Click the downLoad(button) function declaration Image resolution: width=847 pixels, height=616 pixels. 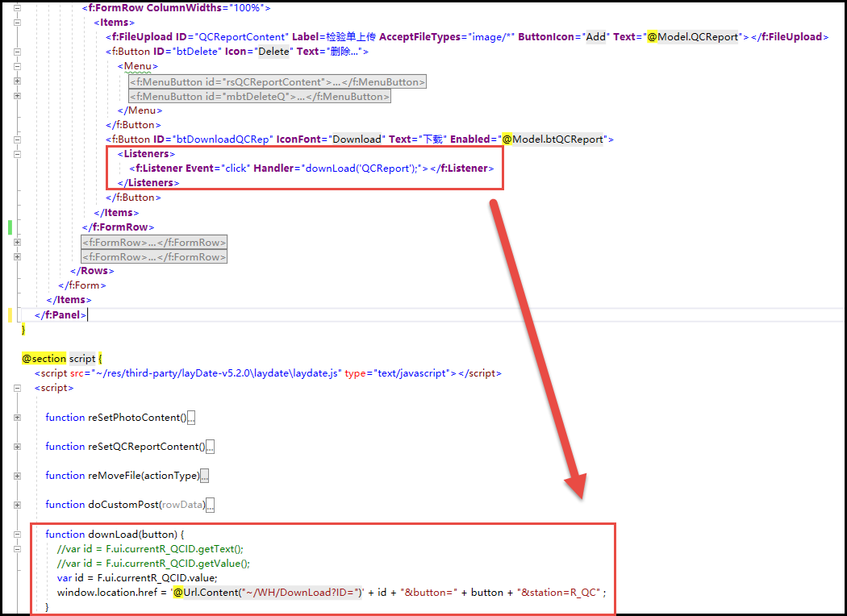[115, 534]
